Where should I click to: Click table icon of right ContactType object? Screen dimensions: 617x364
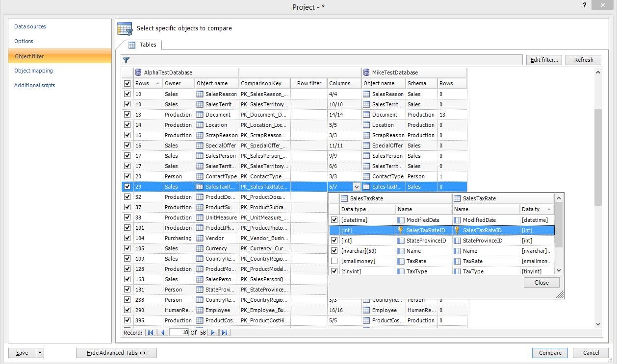pos(366,176)
